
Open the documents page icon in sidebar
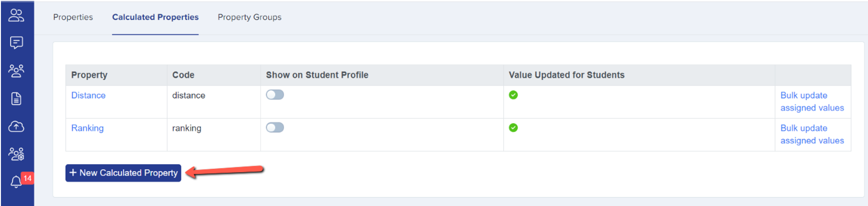(x=16, y=99)
